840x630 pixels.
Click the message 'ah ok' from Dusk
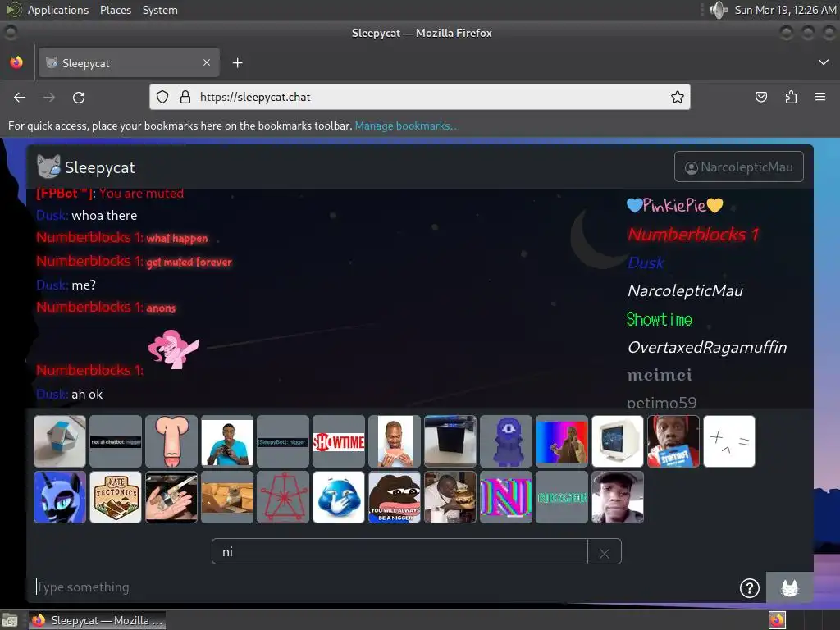tap(87, 395)
